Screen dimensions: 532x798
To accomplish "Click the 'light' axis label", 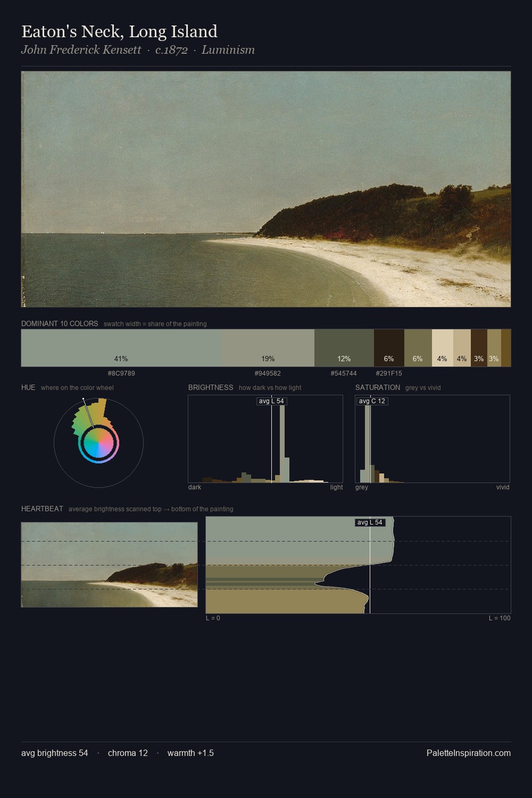I will pos(336,487).
